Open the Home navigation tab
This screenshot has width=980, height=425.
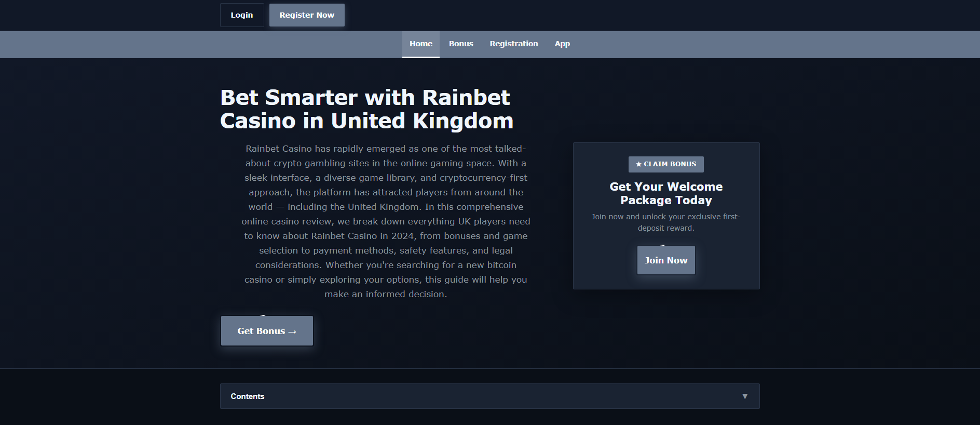point(421,44)
